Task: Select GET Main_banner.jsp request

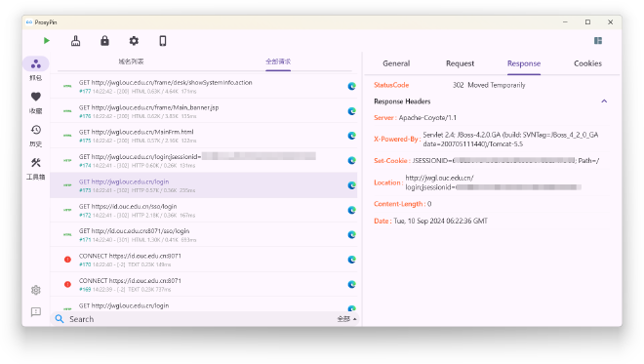Action: pyautogui.click(x=204, y=111)
